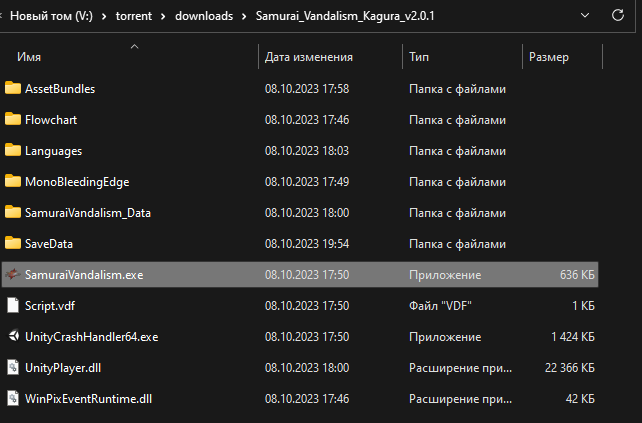Expand the chevron after torrent breadcrumb
This screenshot has width=642, height=423.
[x=163, y=16]
